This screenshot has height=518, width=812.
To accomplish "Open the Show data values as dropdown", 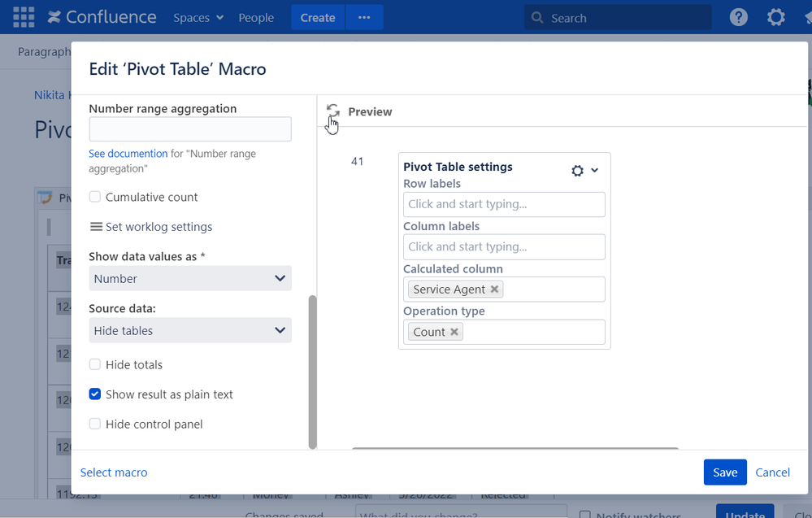I will point(190,279).
